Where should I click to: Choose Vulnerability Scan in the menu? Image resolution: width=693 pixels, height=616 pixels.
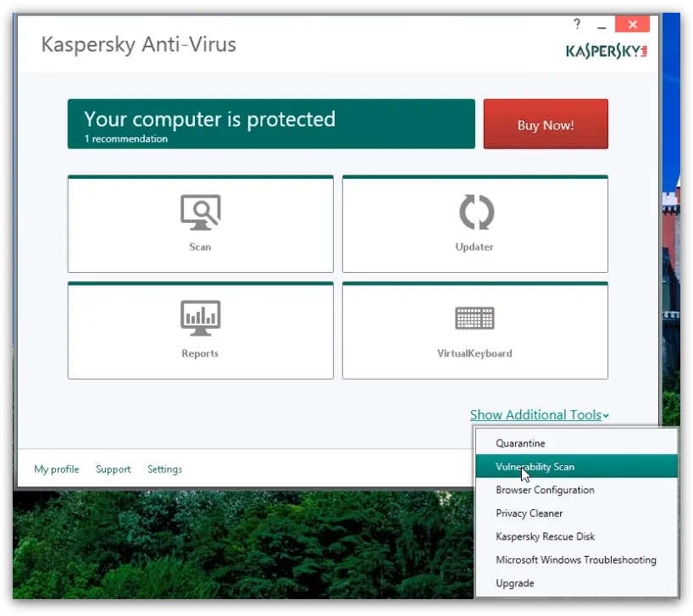[x=576, y=466]
